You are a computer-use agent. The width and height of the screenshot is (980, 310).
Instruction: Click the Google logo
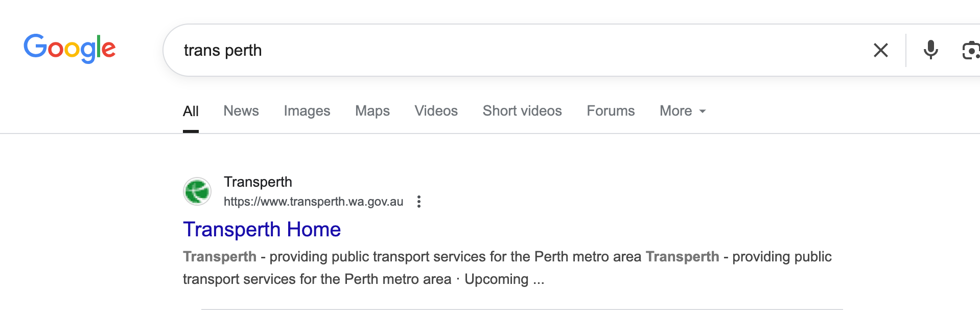coord(69,49)
